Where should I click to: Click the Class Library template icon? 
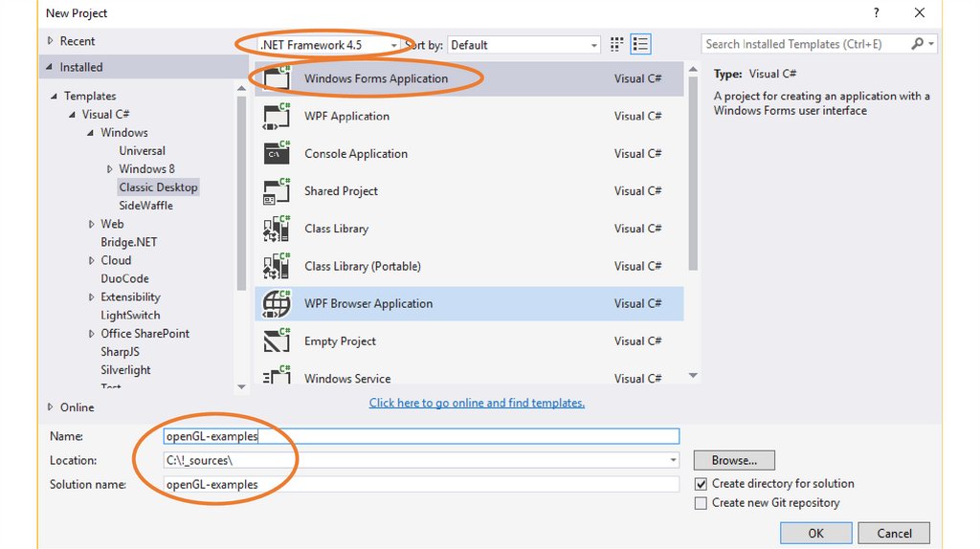277,229
